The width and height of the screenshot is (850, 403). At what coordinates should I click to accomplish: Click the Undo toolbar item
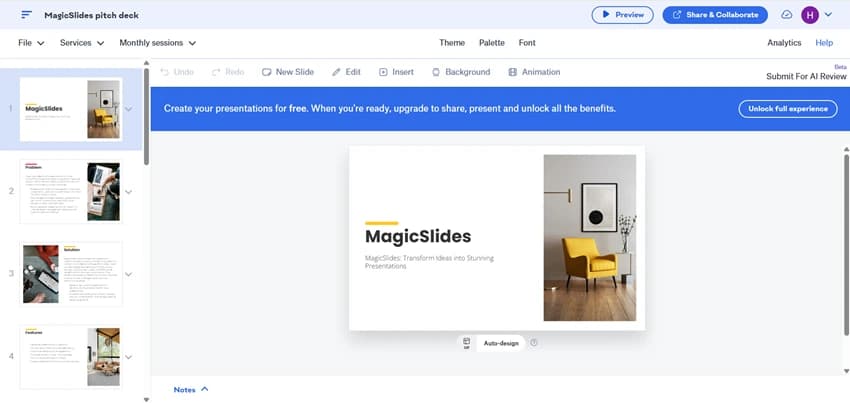(x=177, y=72)
